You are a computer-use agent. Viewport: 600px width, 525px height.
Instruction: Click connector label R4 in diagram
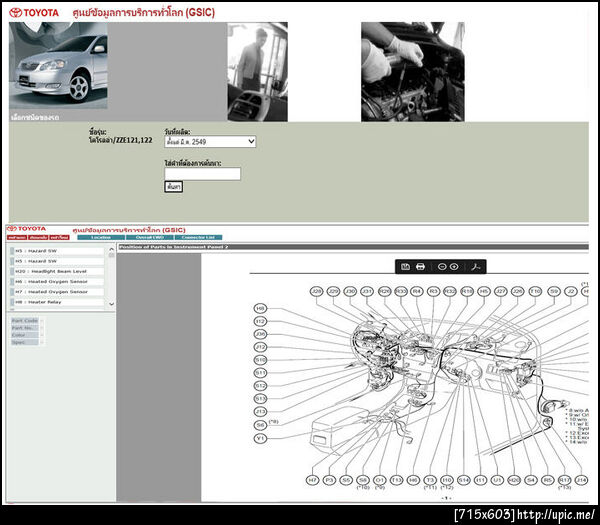pyautogui.click(x=417, y=291)
